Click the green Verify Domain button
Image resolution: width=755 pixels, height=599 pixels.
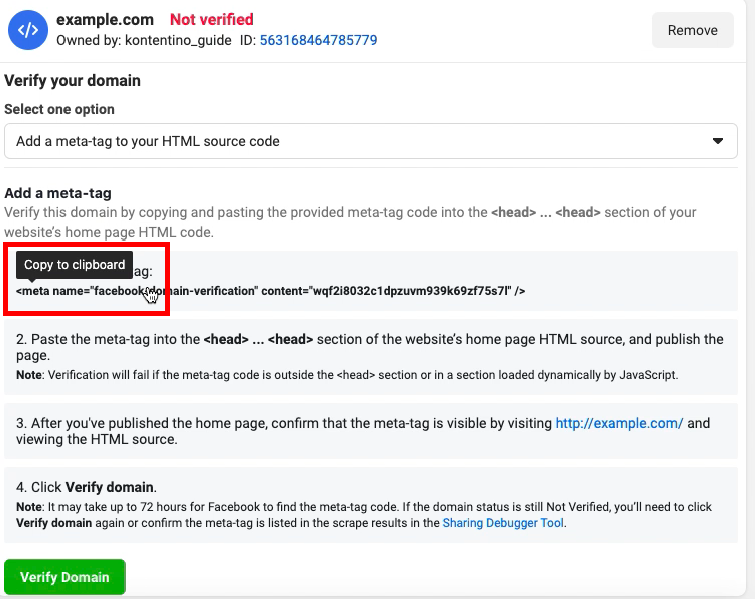65,577
